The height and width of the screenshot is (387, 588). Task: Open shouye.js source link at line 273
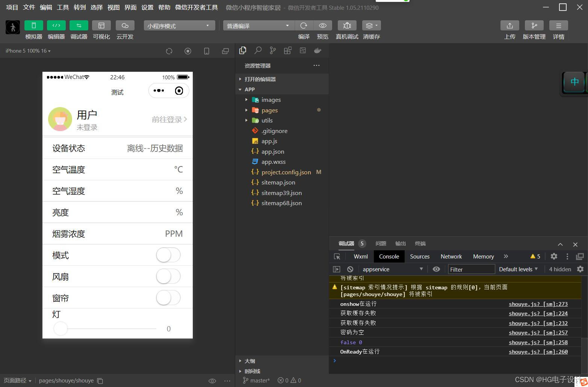tap(538, 304)
